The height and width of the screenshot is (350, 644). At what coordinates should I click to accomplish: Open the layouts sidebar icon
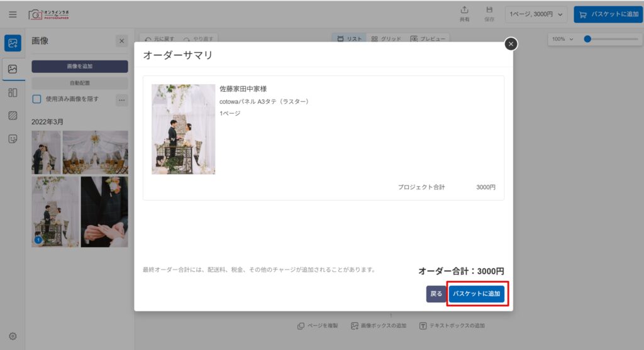[13, 92]
